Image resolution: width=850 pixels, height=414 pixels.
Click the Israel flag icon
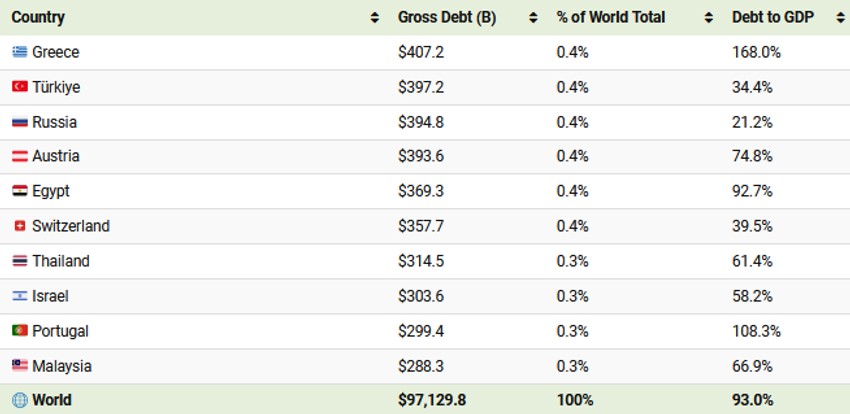19,296
